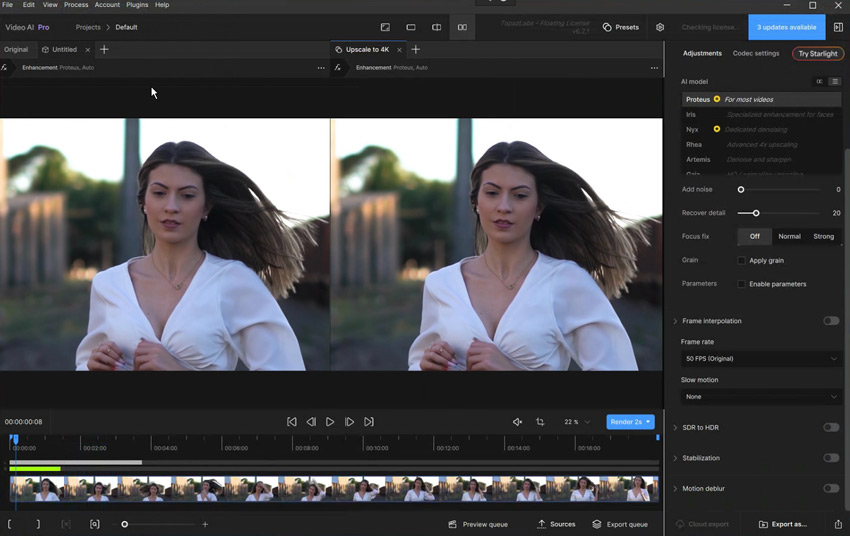Jump to the last frame
The image size is (850, 536).
click(x=369, y=422)
